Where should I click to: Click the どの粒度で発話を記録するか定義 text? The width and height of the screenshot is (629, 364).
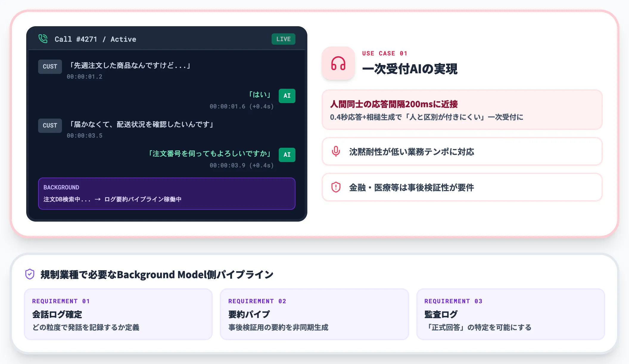click(86, 327)
